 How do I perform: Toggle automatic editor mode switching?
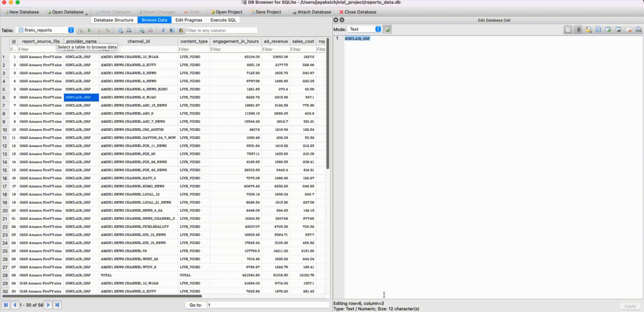click(388, 29)
